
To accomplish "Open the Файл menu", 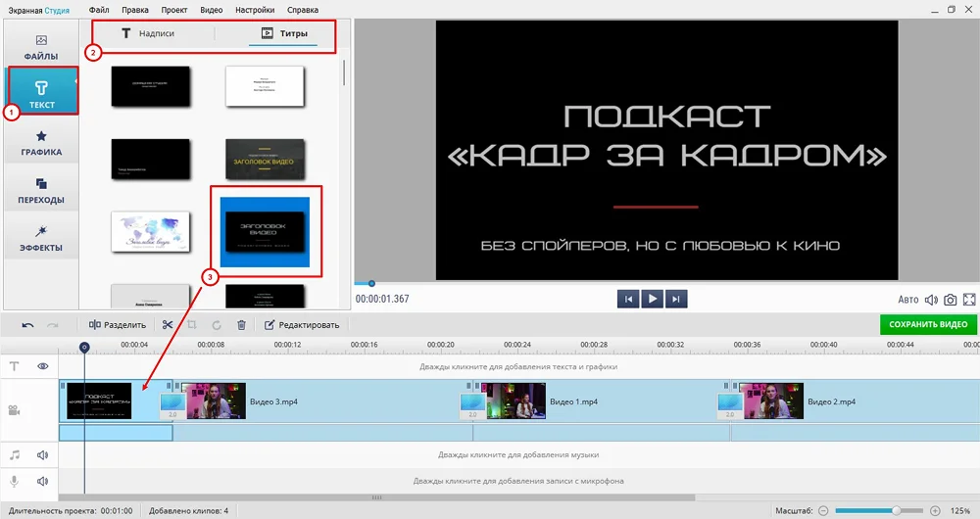I will tap(99, 10).
